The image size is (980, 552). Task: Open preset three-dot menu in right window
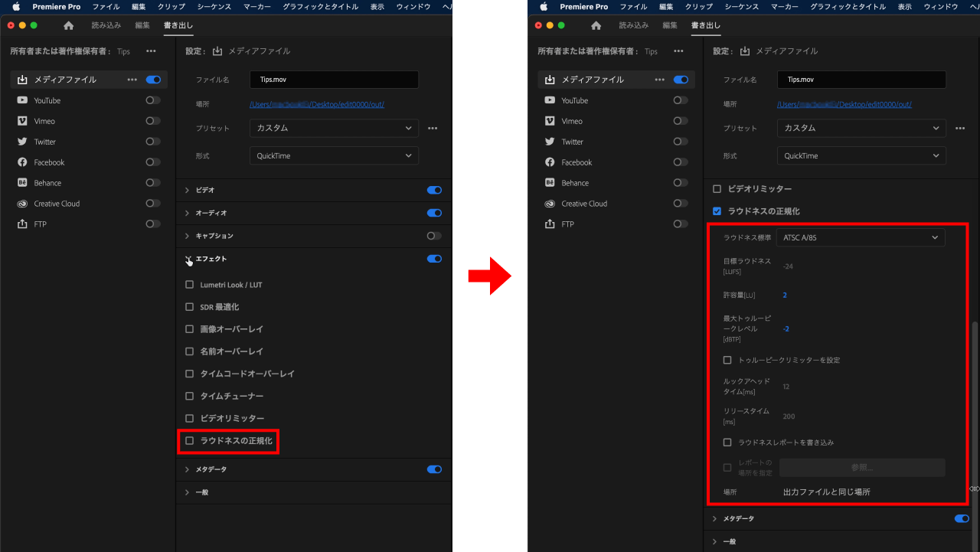[x=960, y=128]
